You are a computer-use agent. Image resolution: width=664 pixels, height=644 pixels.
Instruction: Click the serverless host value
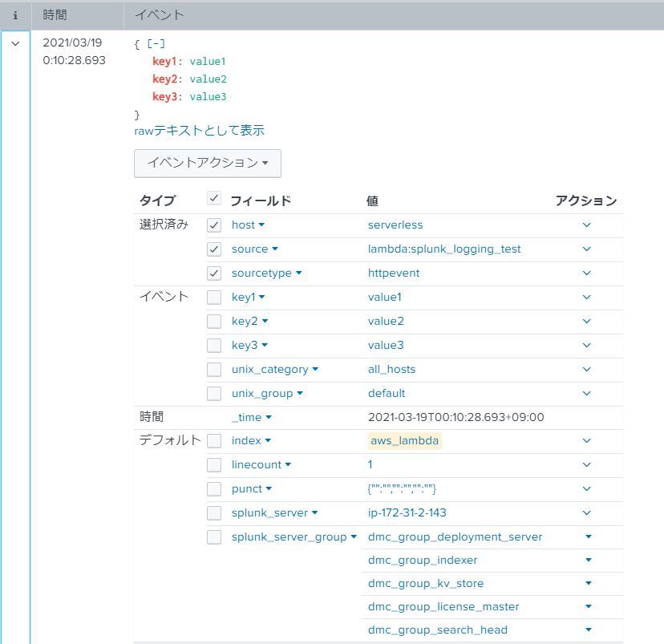[x=395, y=225]
